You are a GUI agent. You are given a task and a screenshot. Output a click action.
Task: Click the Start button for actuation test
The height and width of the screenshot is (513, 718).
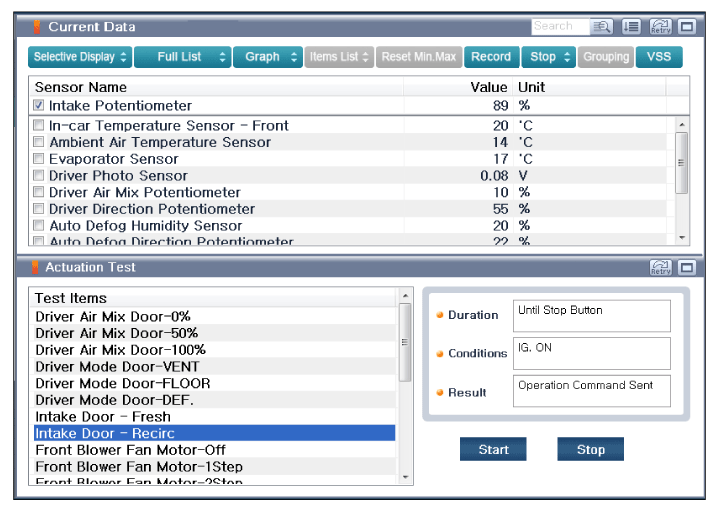493,449
